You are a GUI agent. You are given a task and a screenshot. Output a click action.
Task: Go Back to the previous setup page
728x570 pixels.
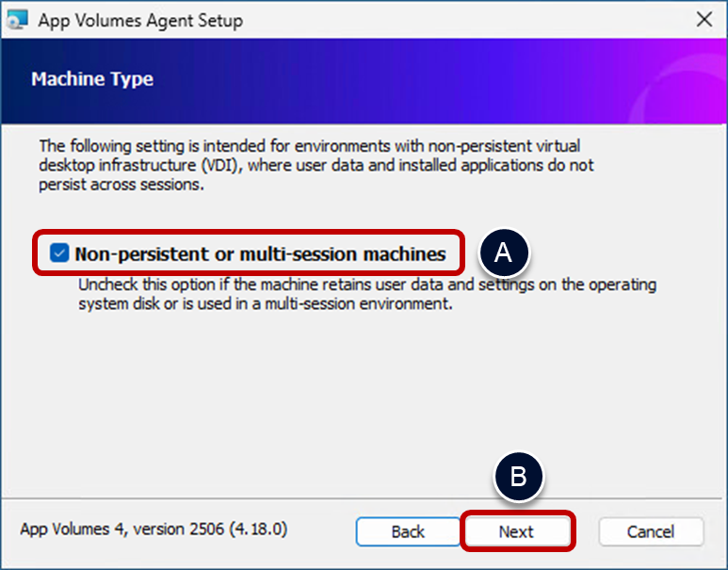coord(407,531)
